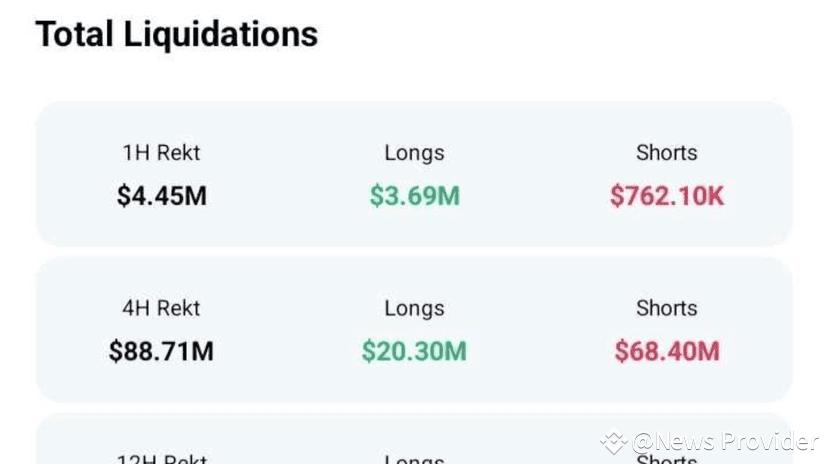The width and height of the screenshot is (828, 464).
Task: Select the 4H Rekt label
Action: (161, 309)
